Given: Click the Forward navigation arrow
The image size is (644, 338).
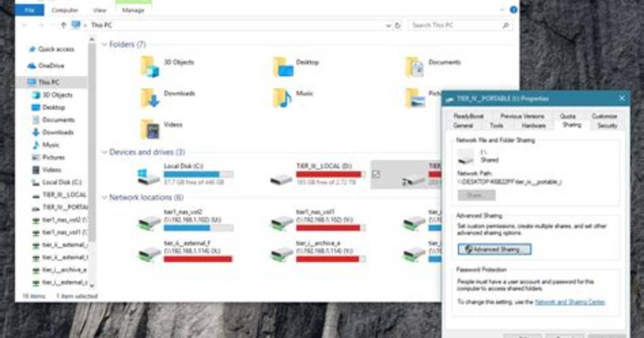Looking at the screenshot, I should click(41, 25).
